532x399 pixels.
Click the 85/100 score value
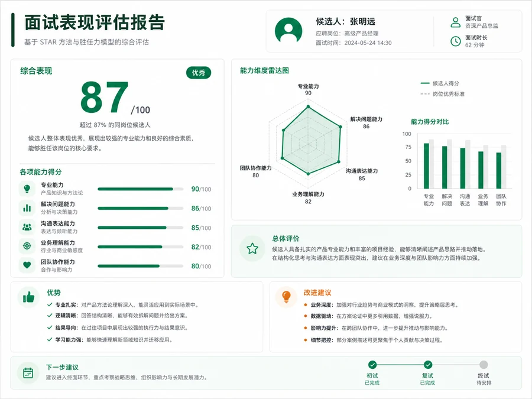point(201,228)
